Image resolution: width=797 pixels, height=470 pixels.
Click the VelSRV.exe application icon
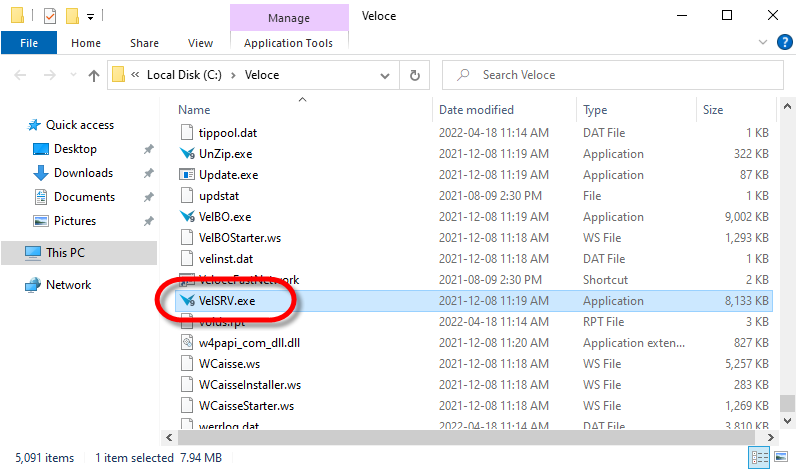click(x=186, y=301)
